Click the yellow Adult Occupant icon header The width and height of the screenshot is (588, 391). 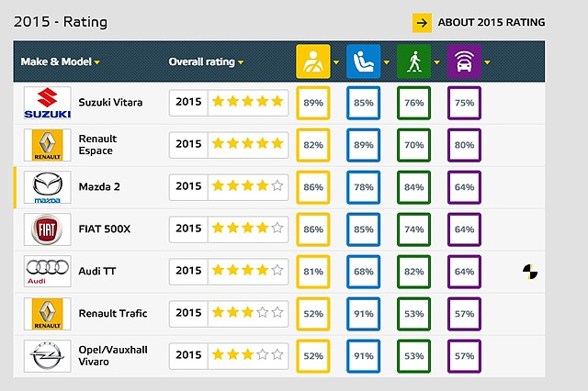313,61
